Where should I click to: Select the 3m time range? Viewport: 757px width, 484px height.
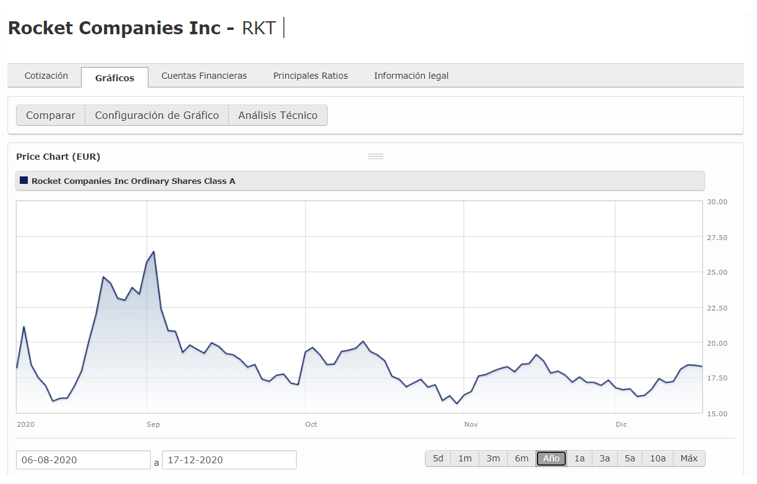coord(493,459)
